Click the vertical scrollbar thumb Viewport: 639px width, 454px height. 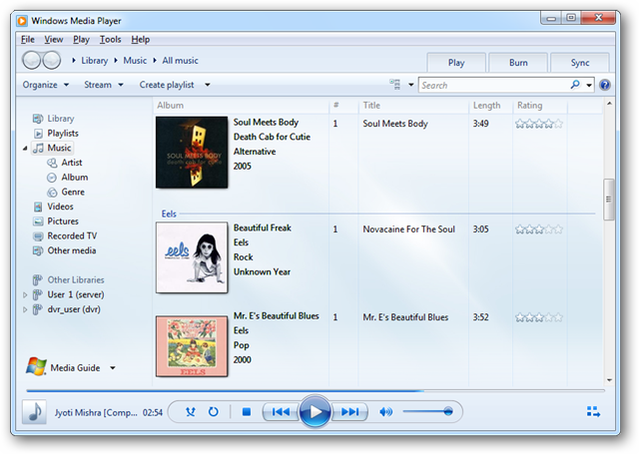tap(608, 199)
